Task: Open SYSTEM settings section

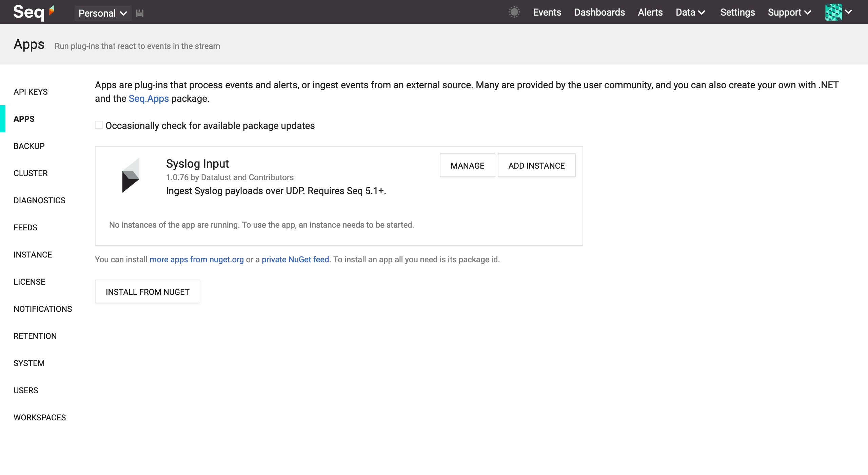Action: pyautogui.click(x=29, y=363)
